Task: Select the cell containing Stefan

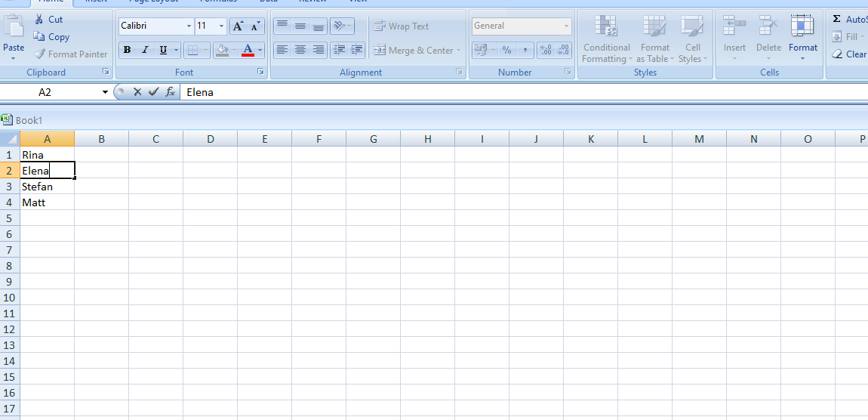Action: [47, 187]
